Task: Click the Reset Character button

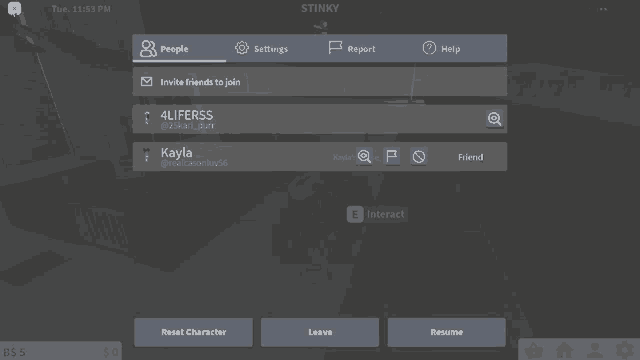Action: [193, 332]
